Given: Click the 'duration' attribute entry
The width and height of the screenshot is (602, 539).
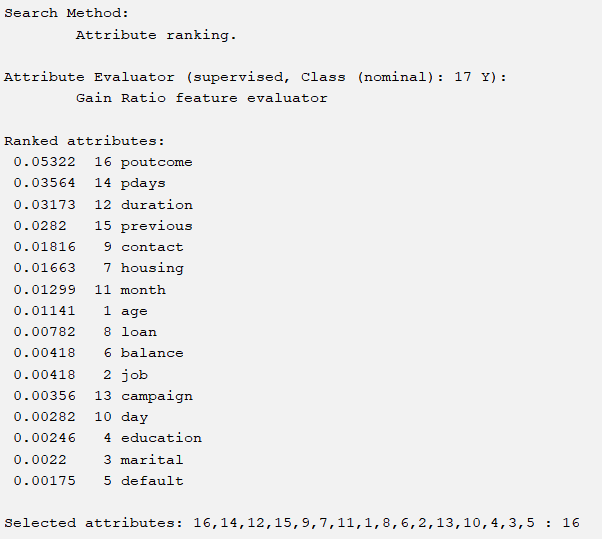Looking at the screenshot, I should tap(156, 205).
